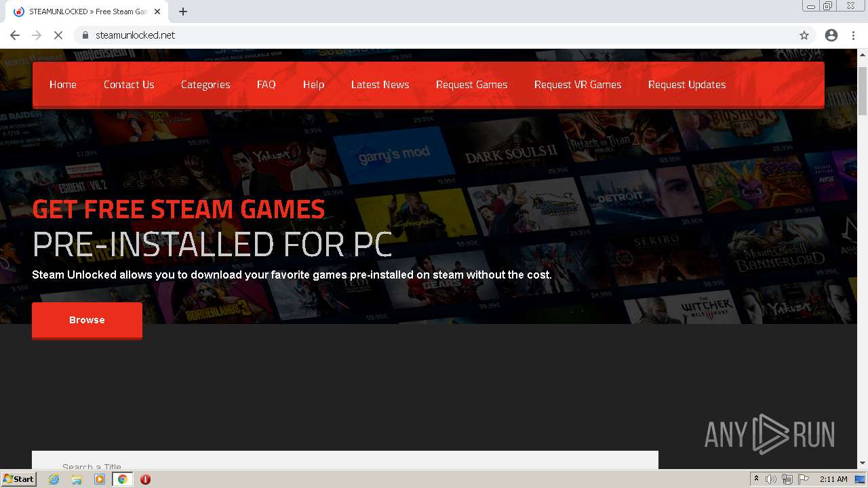
Task: Stop page loading with X button
Action: 58,35
